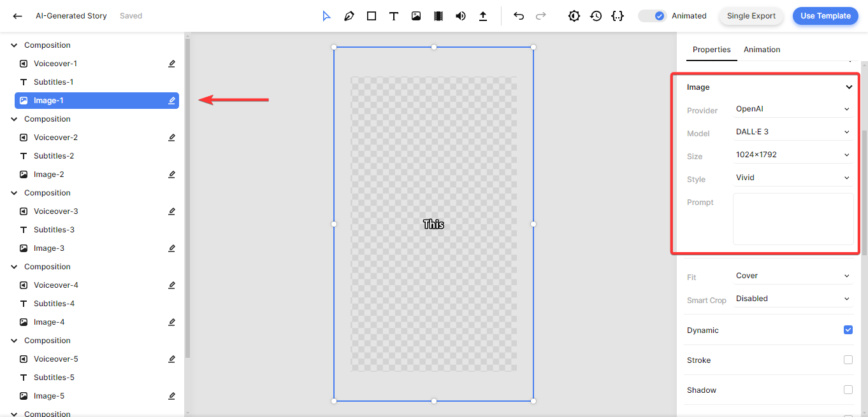Enable the Shadow checkbox
The width and height of the screenshot is (868, 417).
848,390
